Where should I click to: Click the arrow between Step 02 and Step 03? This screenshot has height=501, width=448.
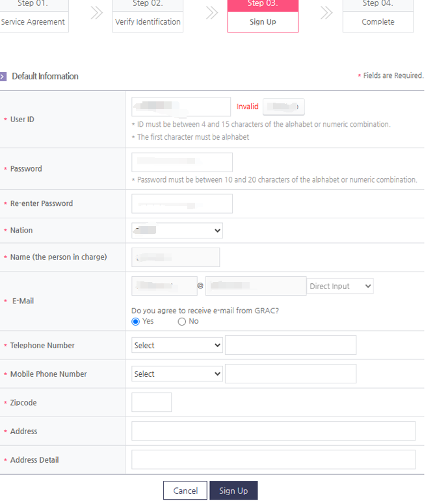211,13
